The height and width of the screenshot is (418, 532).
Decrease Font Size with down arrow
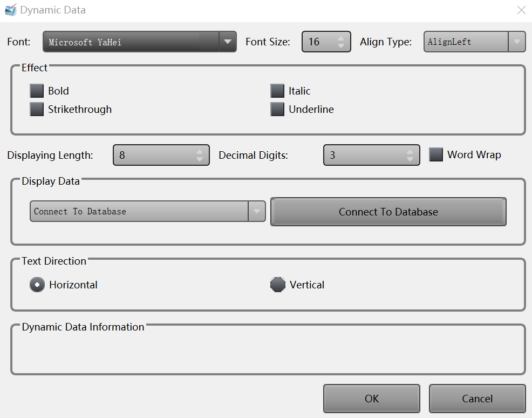(x=341, y=46)
